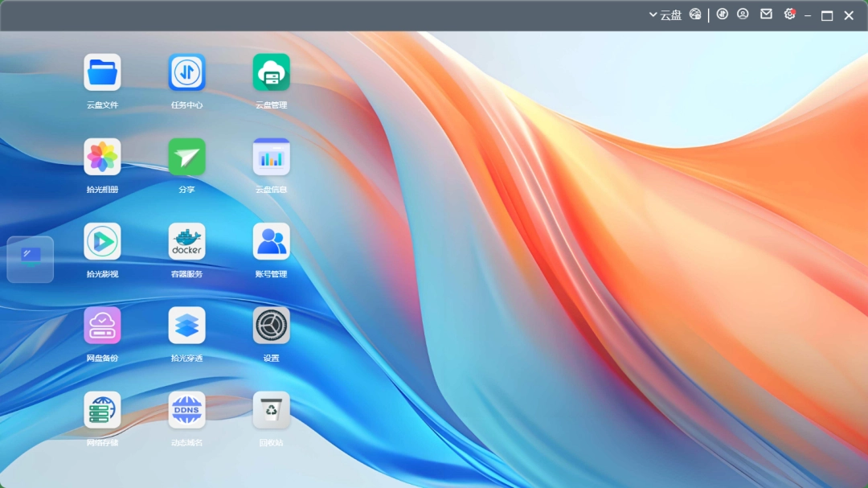Open the mail messages envelope icon

tap(766, 14)
